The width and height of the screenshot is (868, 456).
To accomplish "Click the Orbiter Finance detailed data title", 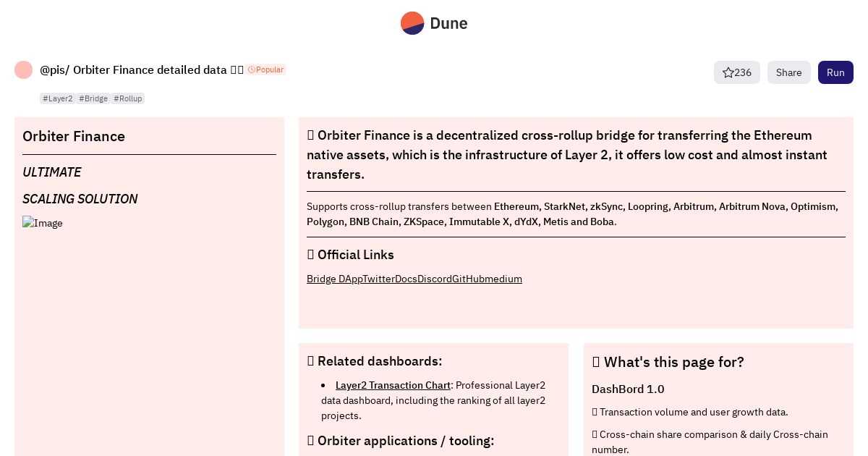I will point(150,70).
